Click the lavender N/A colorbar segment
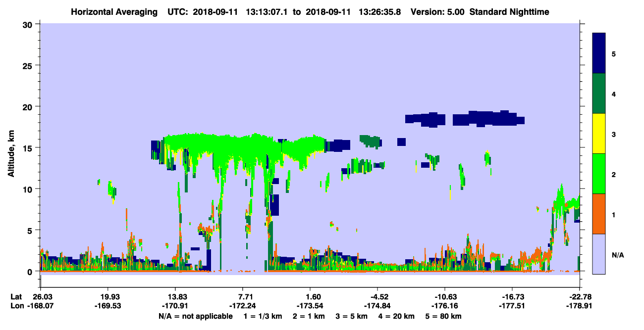The height and width of the screenshot is (330, 644). (x=599, y=254)
